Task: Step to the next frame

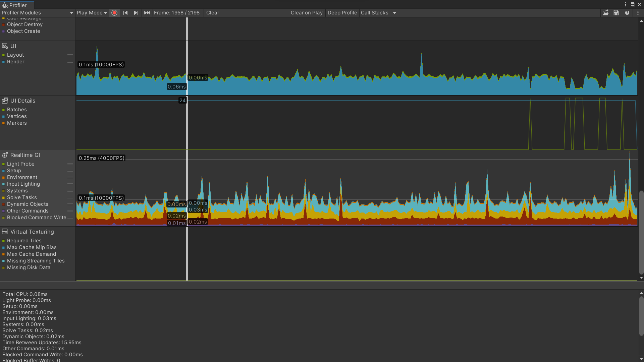Action: coord(136,13)
